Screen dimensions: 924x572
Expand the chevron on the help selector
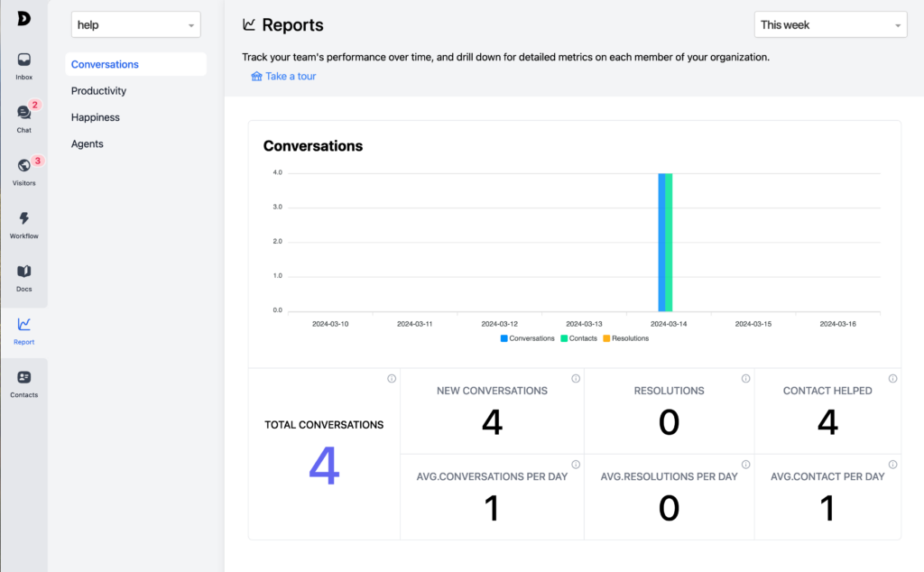pos(191,24)
